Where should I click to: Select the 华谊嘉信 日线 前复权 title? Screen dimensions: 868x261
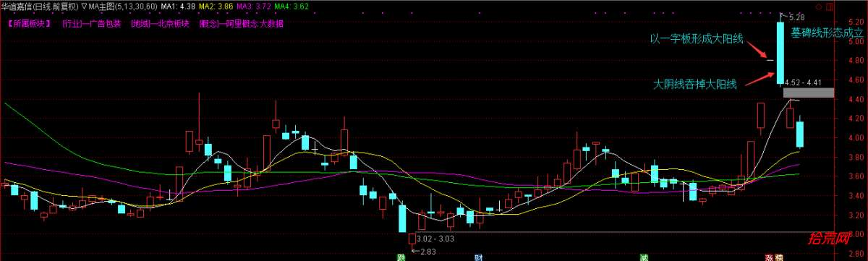41,6
